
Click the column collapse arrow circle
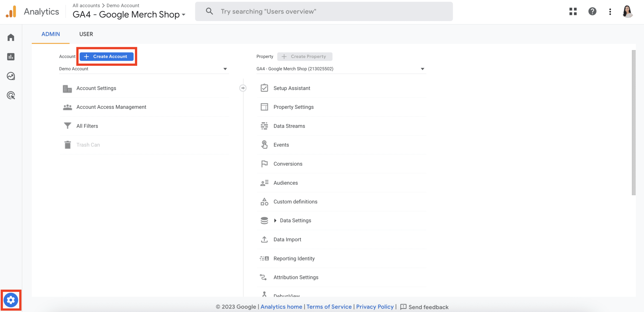[243, 88]
